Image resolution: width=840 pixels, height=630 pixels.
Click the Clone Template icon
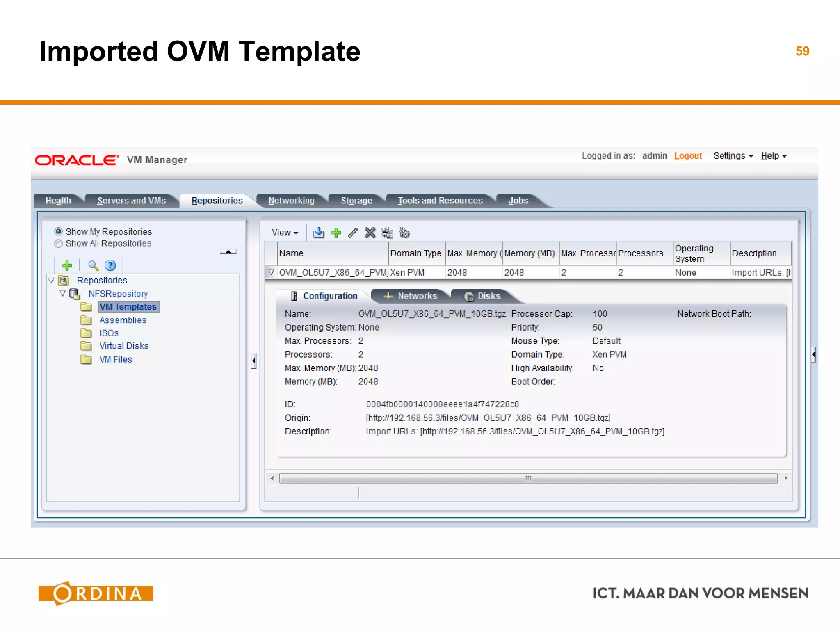[387, 233]
